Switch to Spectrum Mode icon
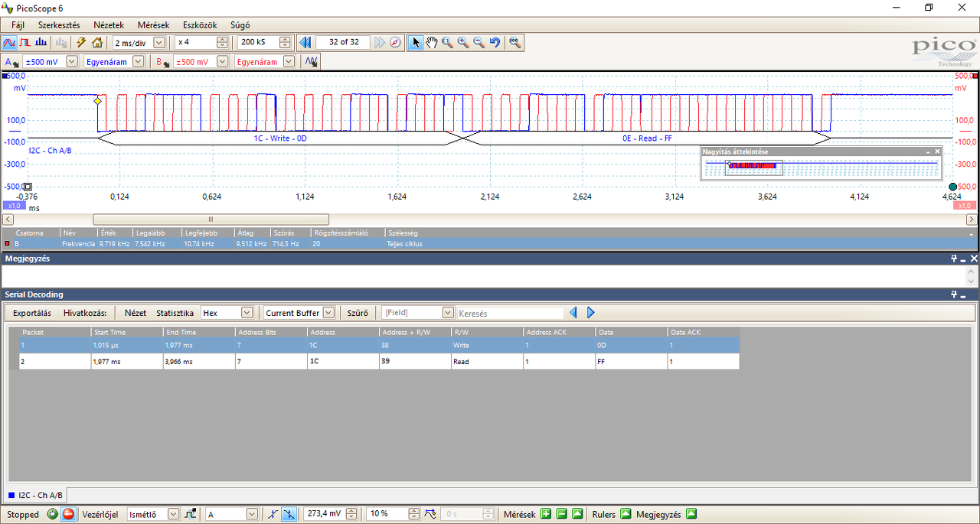The image size is (980, 524). point(41,43)
